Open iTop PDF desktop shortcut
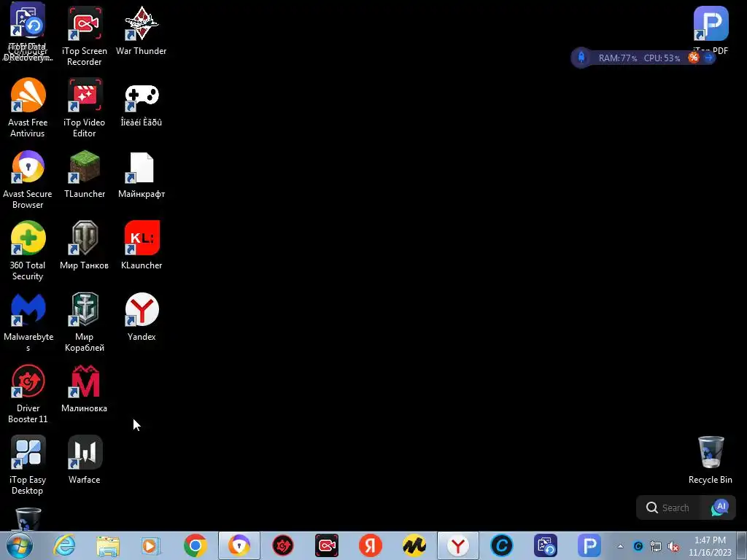 [x=711, y=29]
